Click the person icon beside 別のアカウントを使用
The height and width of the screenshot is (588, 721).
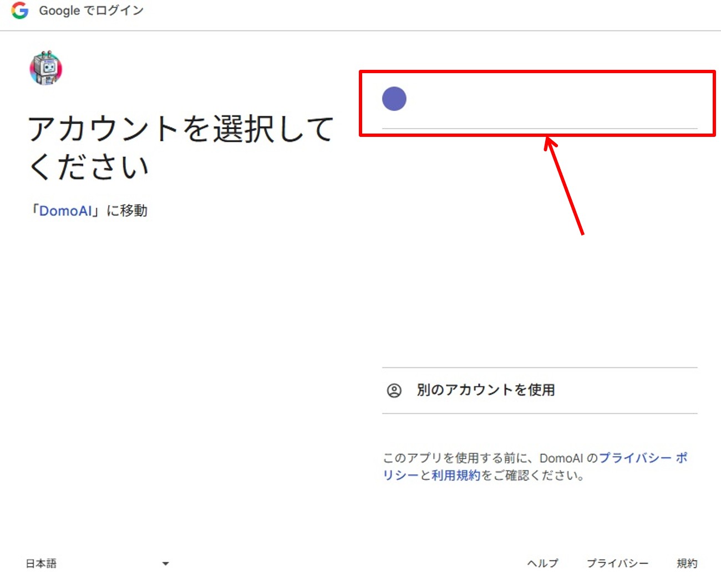(x=394, y=390)
